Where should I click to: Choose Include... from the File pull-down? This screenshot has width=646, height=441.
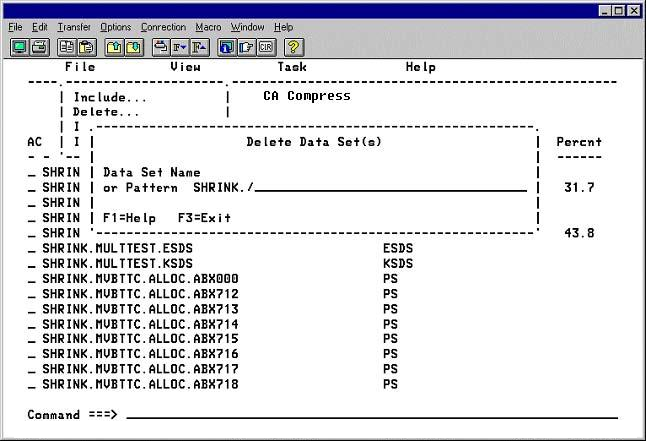click(x=109, y=97)
